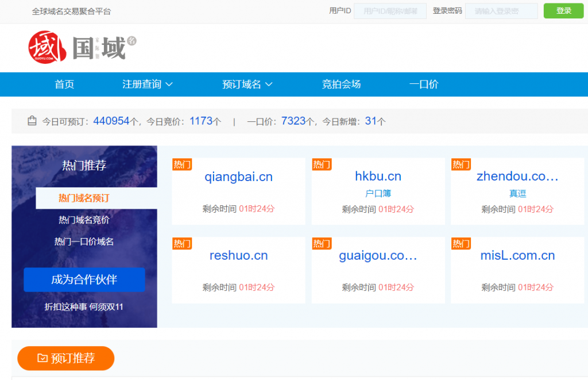Click the 440954 bookable count

111,121
